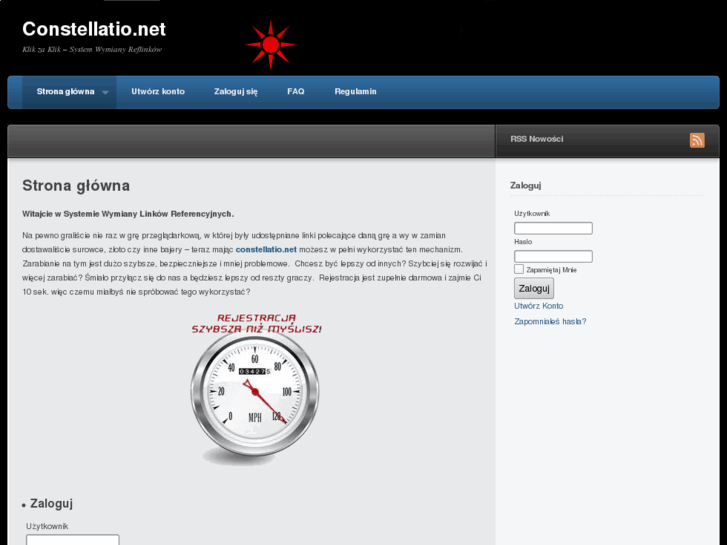Click the Zaloguj button in sidebar

coord(534,289)
